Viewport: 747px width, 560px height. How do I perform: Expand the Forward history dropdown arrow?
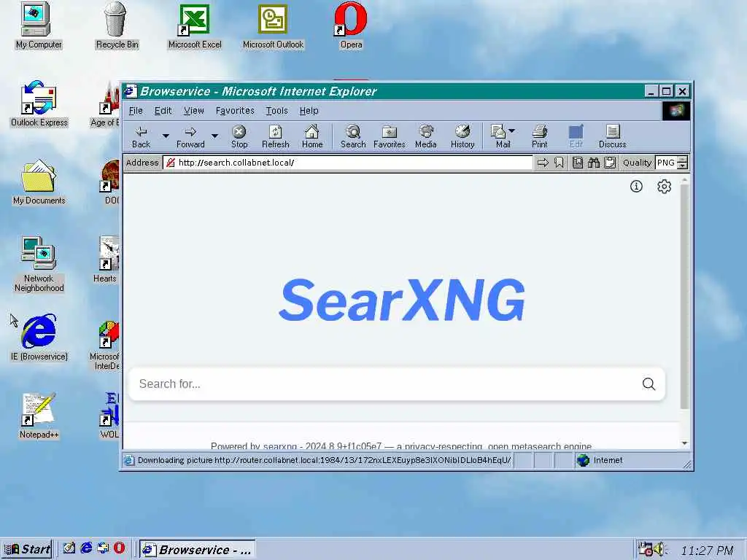point(215,136)
